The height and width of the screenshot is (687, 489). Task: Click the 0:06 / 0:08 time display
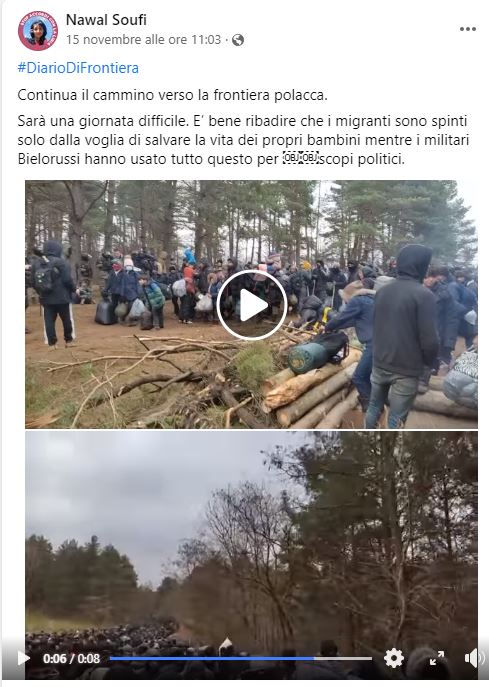coord(71,659)
